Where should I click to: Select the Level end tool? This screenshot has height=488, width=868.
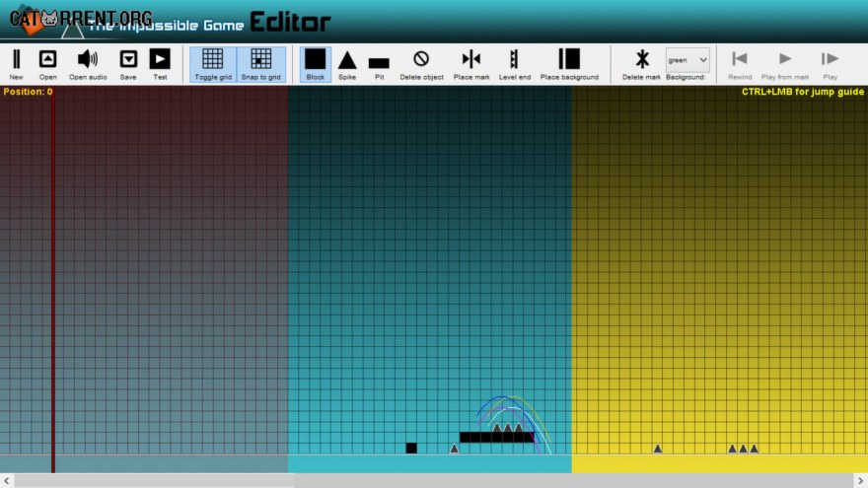click(x=514, y=64)
